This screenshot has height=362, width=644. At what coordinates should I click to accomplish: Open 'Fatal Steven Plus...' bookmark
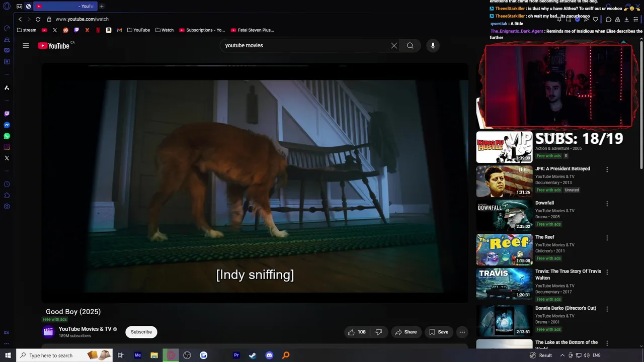[x=253, y=30]
